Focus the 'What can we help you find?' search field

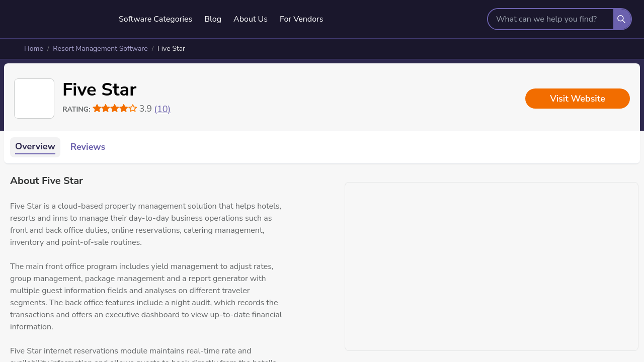point(550,19)
